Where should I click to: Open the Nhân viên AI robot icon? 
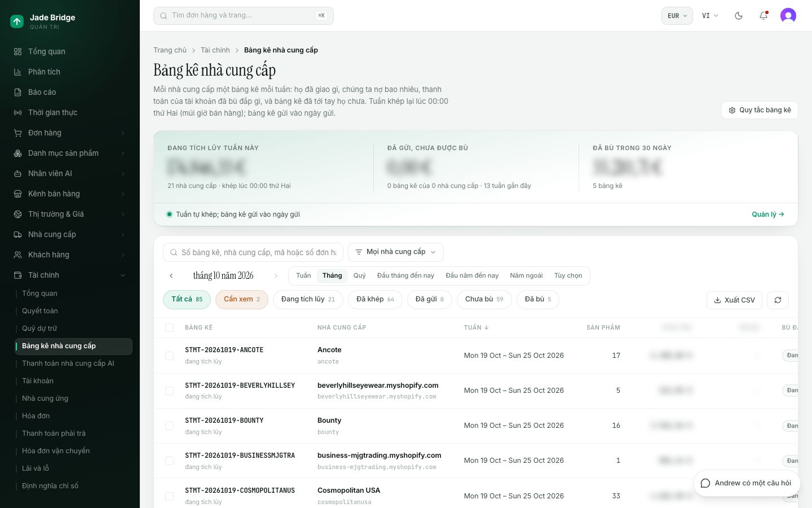click(17, 173)
